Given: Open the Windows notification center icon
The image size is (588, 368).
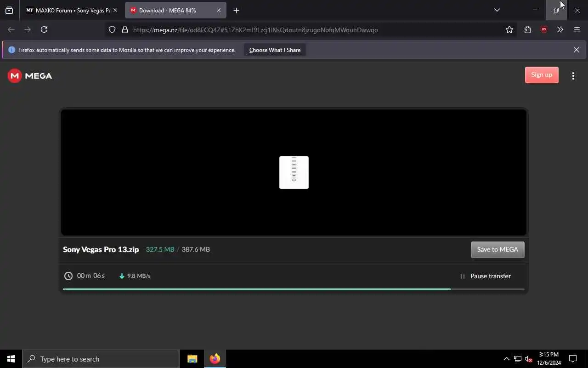Looking at the screenshot, I should (573, 359).
